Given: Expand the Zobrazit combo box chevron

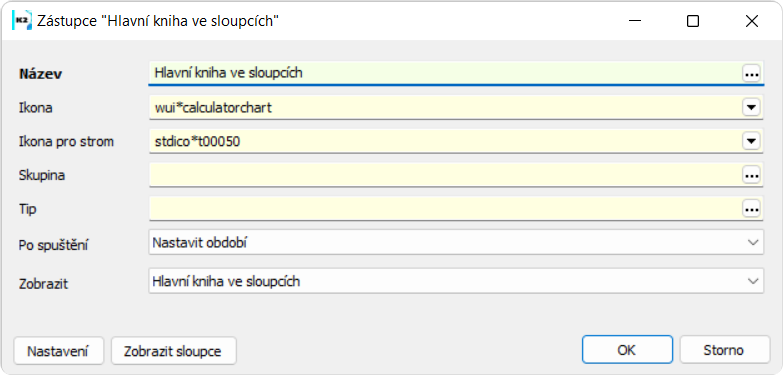Looking at the screenshot, I should click(x=753, y=281).
